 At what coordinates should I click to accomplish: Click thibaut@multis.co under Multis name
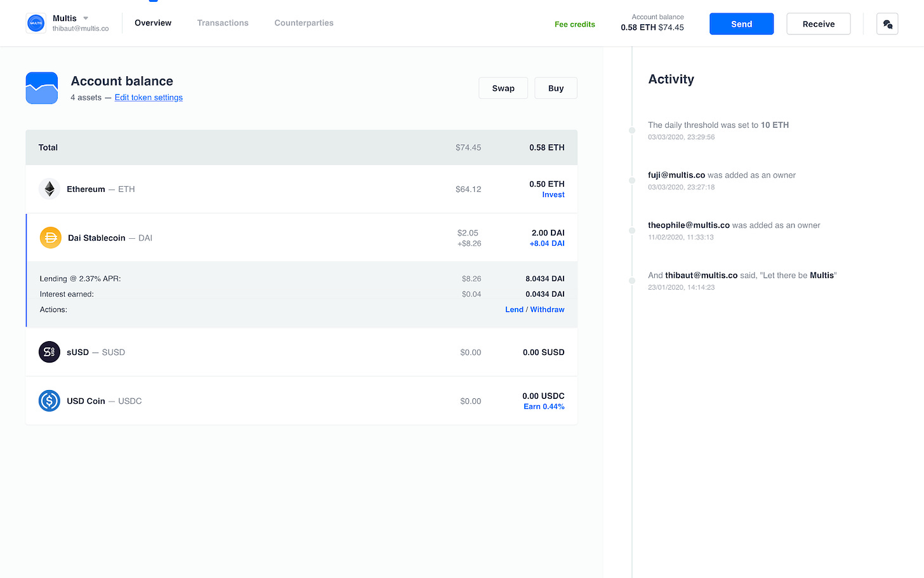pos(81,29)
